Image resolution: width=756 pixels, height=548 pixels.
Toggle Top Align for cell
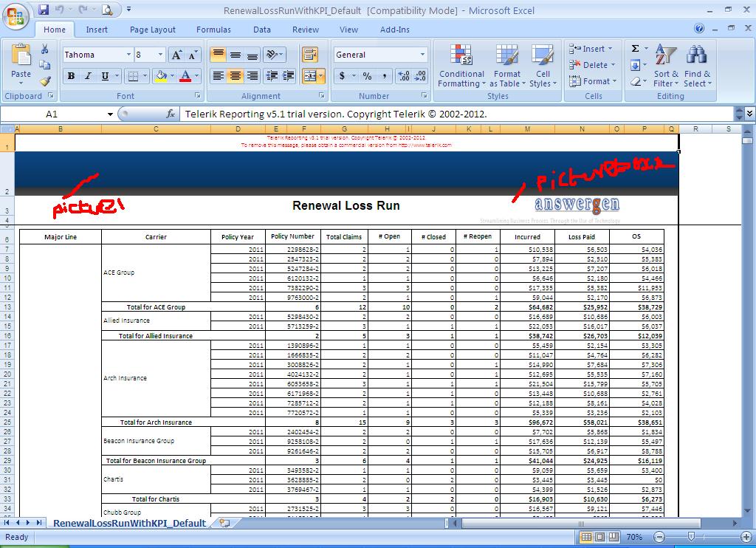(219, 55)
